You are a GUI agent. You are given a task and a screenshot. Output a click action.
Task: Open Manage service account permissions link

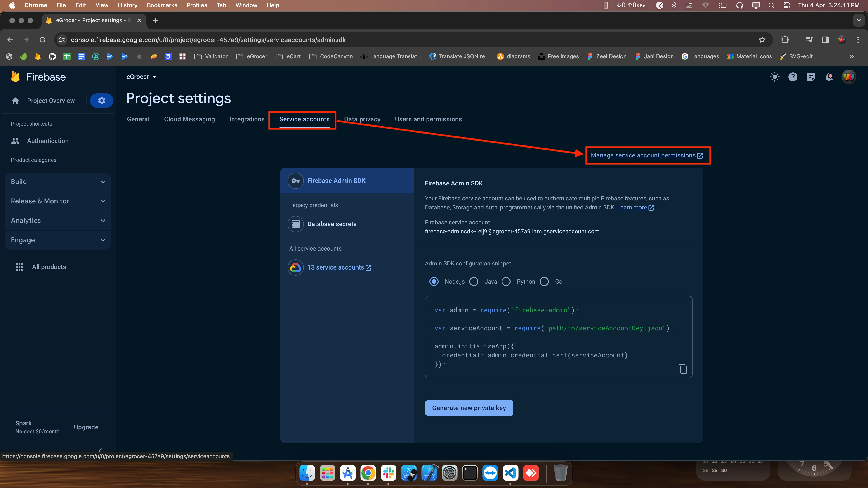(647, 155)
